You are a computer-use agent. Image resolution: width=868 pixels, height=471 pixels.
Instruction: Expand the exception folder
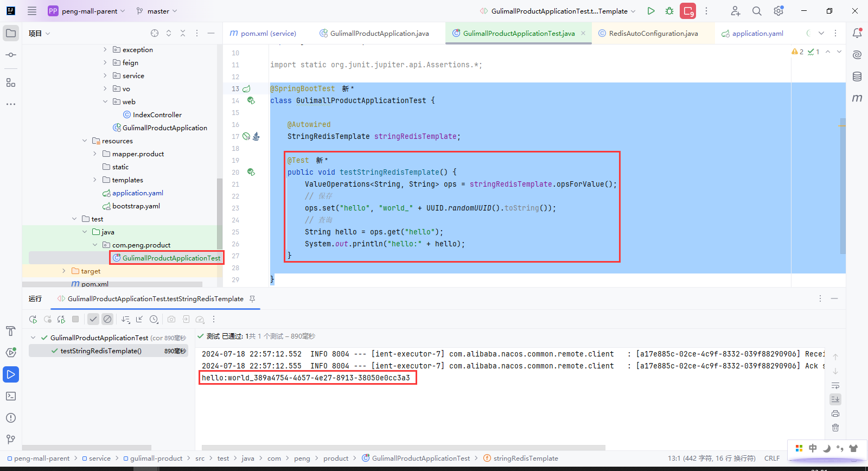105,49
